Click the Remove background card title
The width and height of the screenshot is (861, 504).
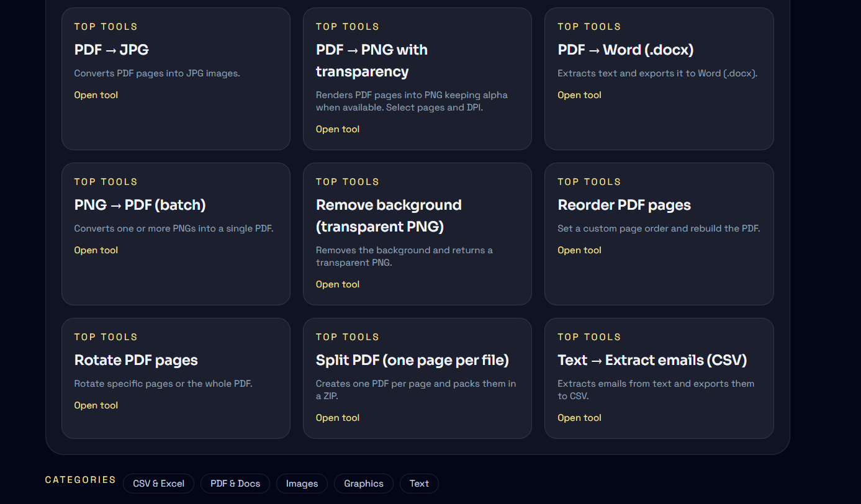click(x=389, y=215)
